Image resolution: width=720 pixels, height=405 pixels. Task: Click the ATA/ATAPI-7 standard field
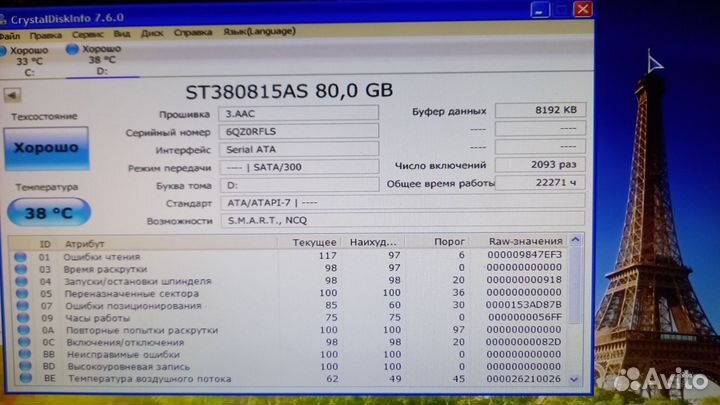[403, 202]
